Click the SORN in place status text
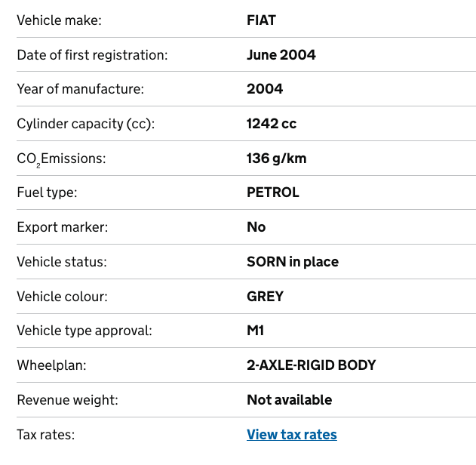 coord(293,262)
